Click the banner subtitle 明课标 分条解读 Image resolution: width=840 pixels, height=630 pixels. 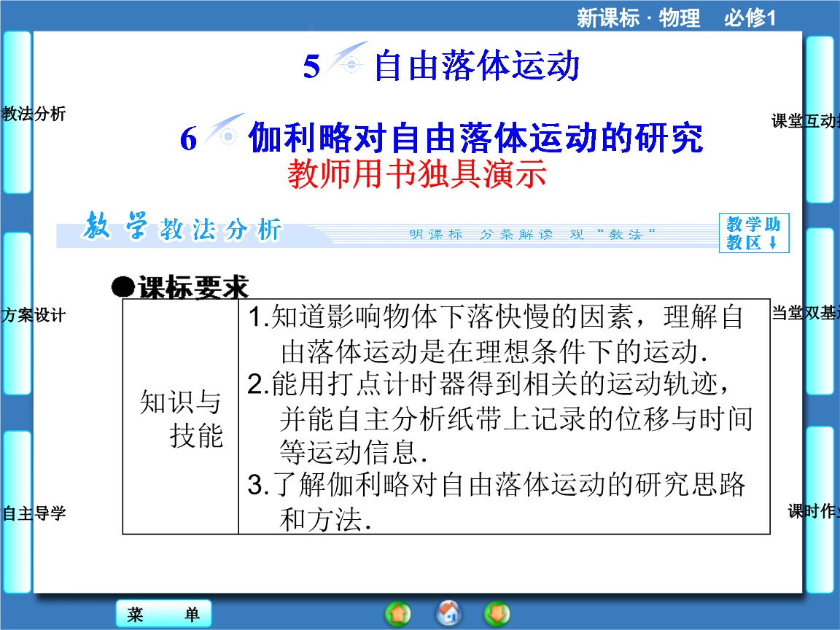481,234
